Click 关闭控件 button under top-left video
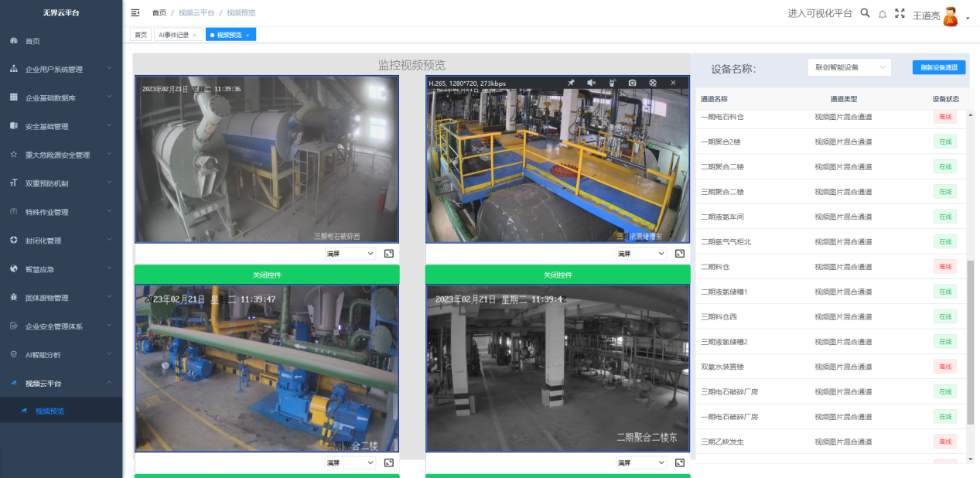This screenshot has height=478, width=980. (x=267, y=275)
